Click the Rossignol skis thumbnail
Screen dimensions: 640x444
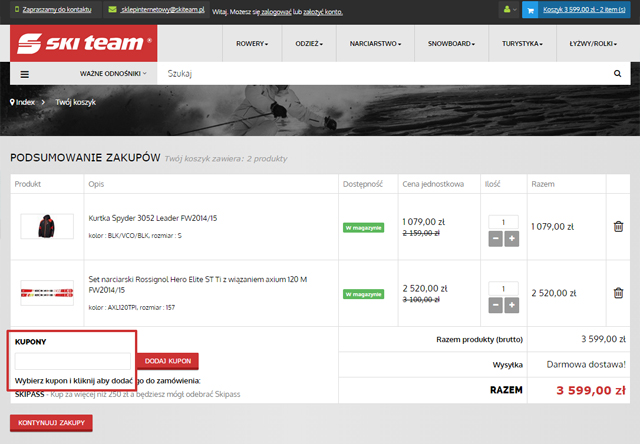(47, 293)
